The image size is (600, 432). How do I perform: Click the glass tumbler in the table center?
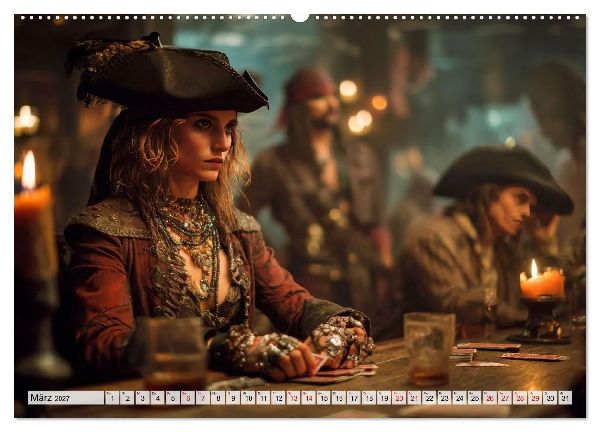[429, 347]
